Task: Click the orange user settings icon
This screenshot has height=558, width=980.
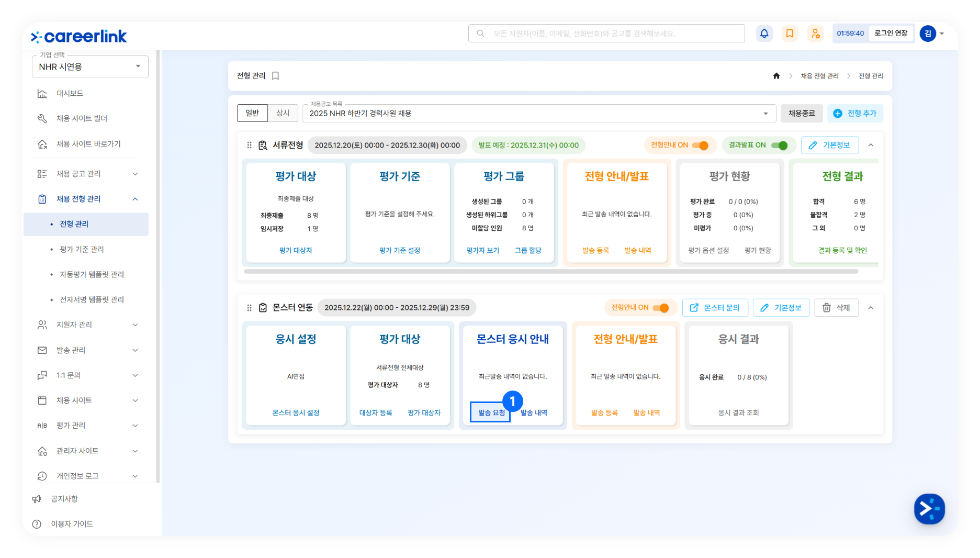Action: [815, 34]
